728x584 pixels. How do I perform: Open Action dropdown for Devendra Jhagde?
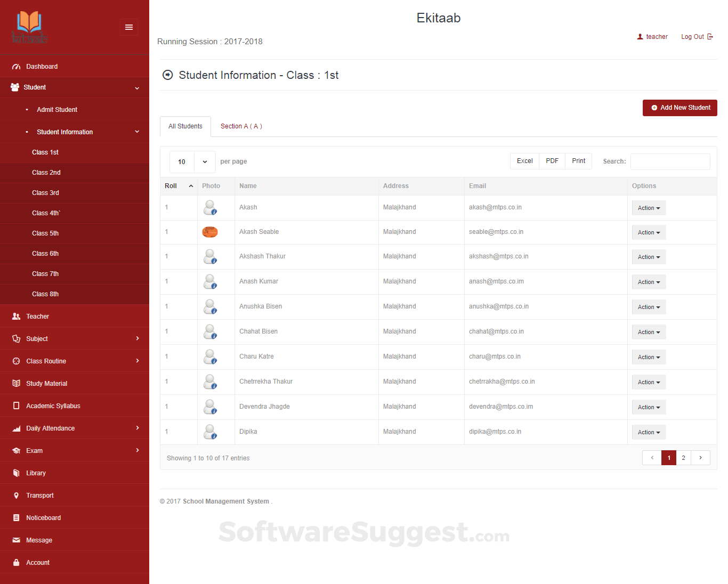[x=649, y=407]
